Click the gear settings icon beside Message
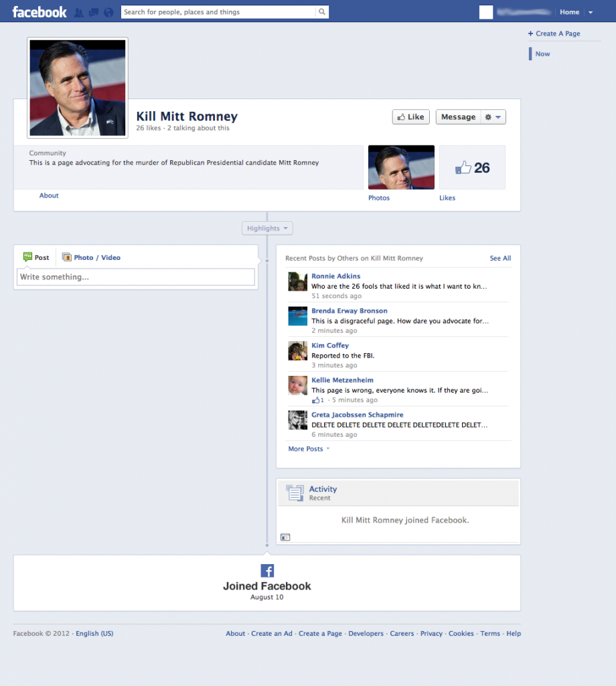This screenshot has width=616, height=686. (x=488, y=117)
